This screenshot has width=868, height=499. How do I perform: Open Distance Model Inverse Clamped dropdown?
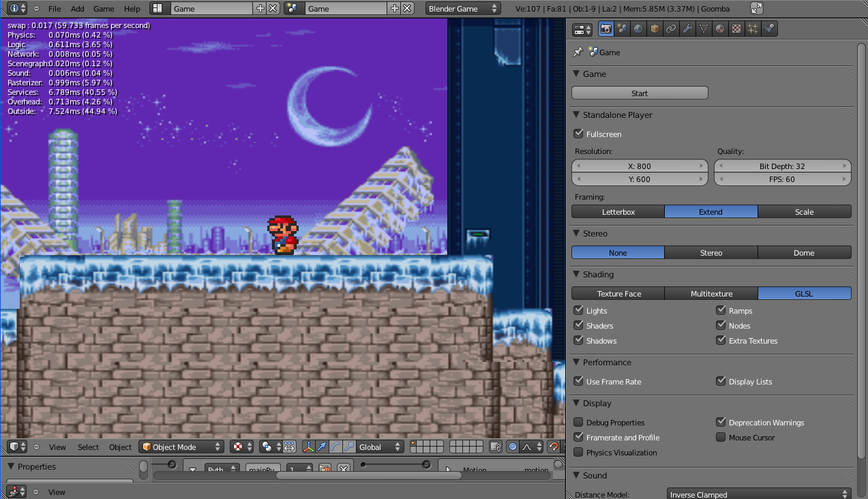point(759,494)
